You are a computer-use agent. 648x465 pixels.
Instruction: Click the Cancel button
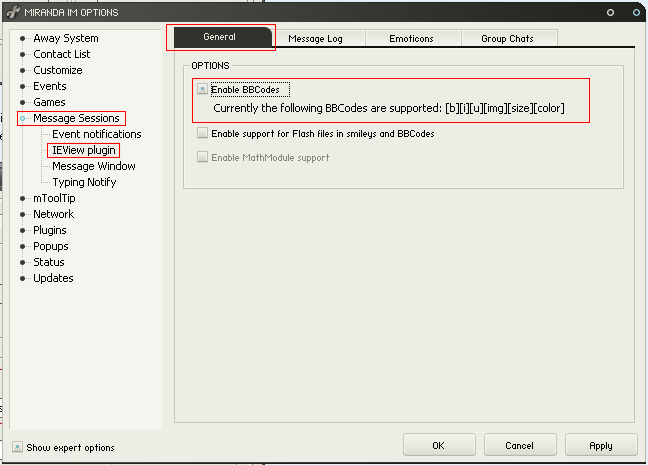point(520,446)
